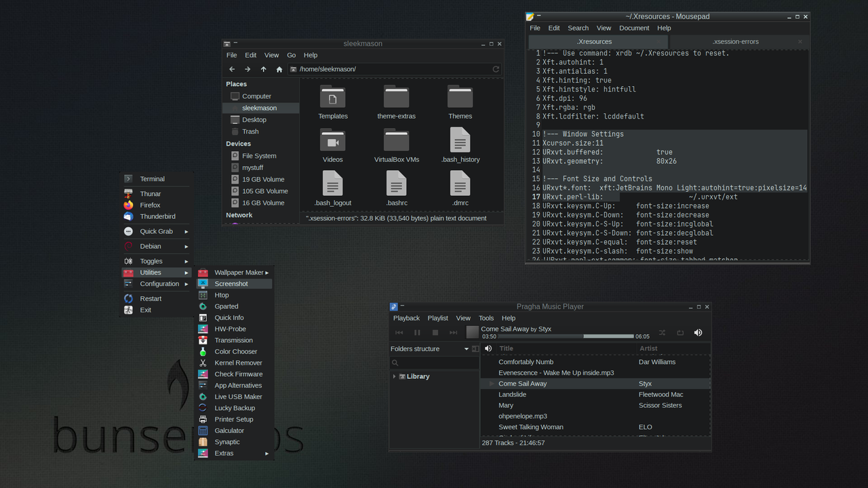Launch Gparted from Utilities menu
Image resolution: width=868 pixels, height=488 pixels.
[234, 306]
